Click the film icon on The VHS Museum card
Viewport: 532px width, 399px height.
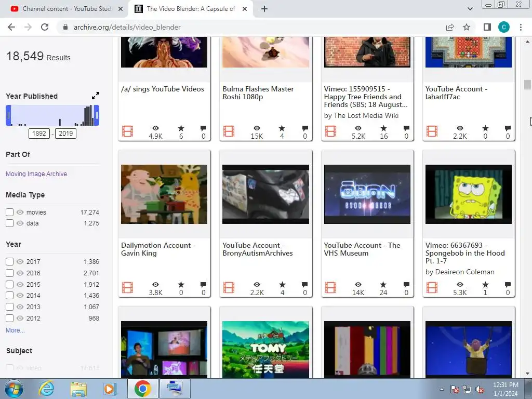pos(330,288)
